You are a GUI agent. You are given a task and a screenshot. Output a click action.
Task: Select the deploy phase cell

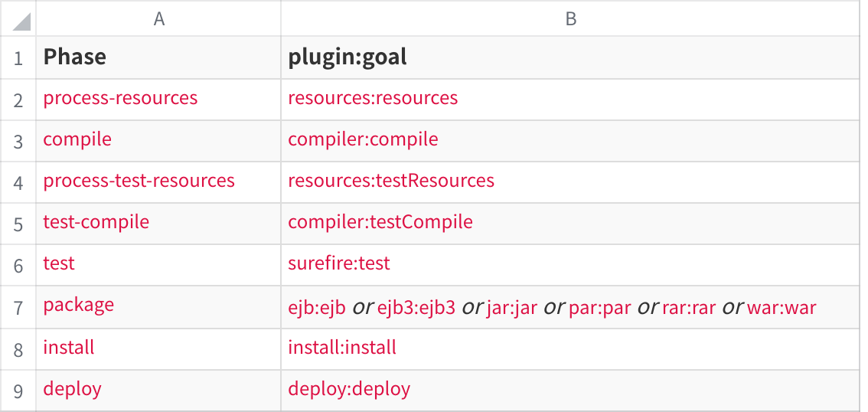coord(159,391)
